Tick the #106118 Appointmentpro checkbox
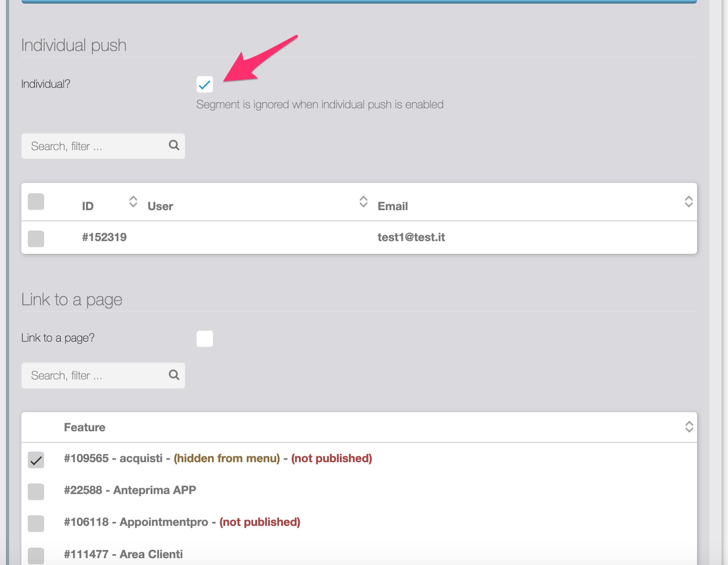The image size is (728, 565). 36,524
